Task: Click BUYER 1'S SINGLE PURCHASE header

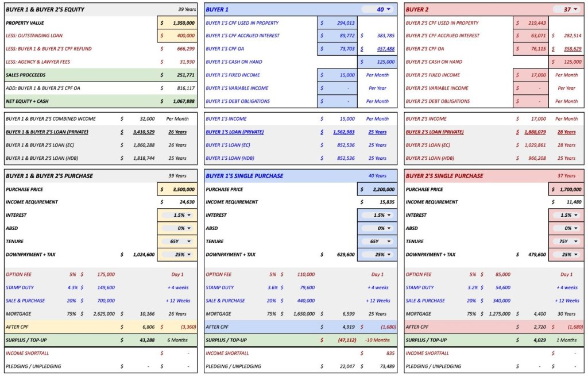Action: tap(245, 176)
